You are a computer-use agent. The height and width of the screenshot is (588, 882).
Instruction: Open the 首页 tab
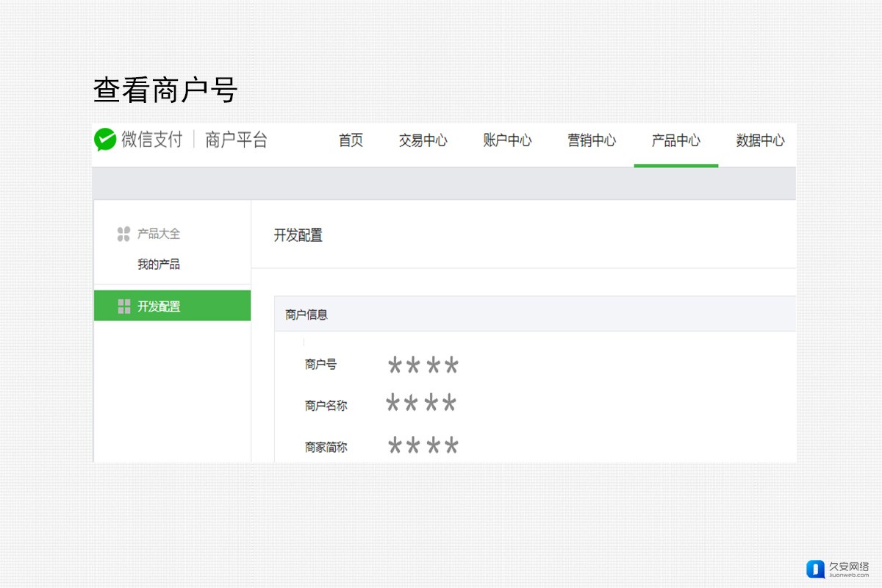351,140
